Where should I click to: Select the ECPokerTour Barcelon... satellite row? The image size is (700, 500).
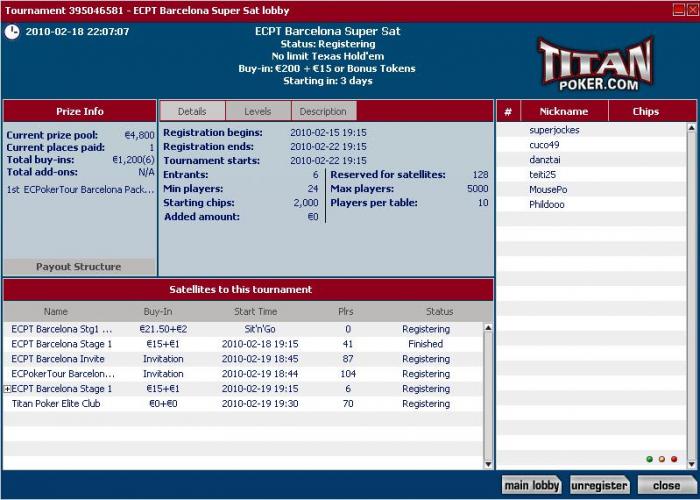click(x=243, y=374)
